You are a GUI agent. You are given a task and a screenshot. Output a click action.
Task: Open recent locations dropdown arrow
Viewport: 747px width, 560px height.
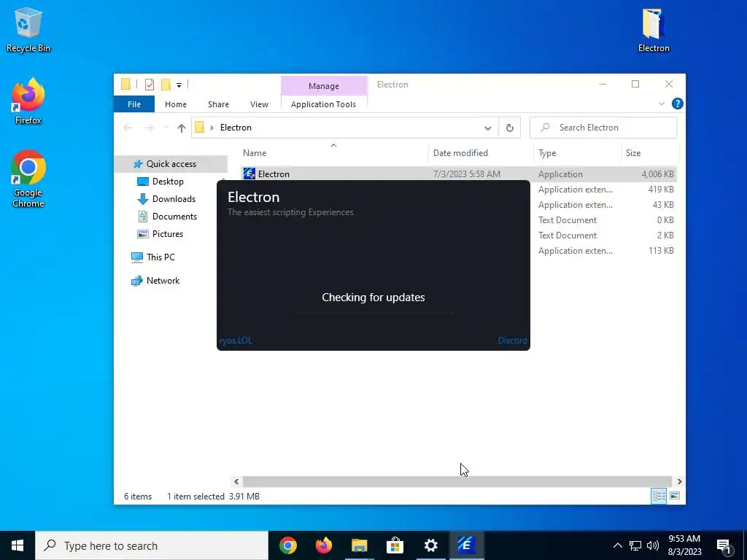166,128
